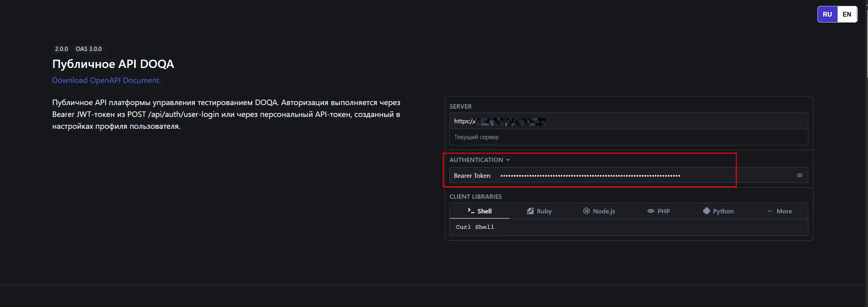Click the 2.0.0 version badge
868x307 pixels.
61,49
